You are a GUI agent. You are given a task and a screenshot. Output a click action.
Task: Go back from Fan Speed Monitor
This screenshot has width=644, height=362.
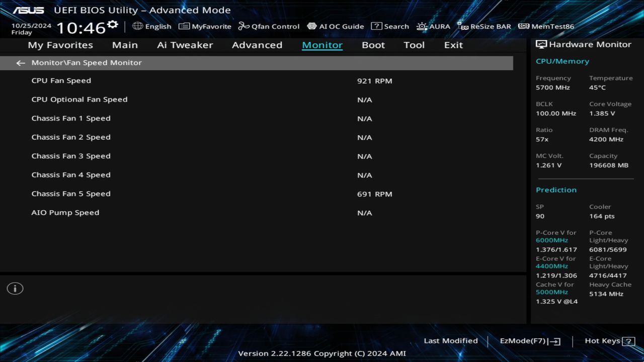coord(20,62)
